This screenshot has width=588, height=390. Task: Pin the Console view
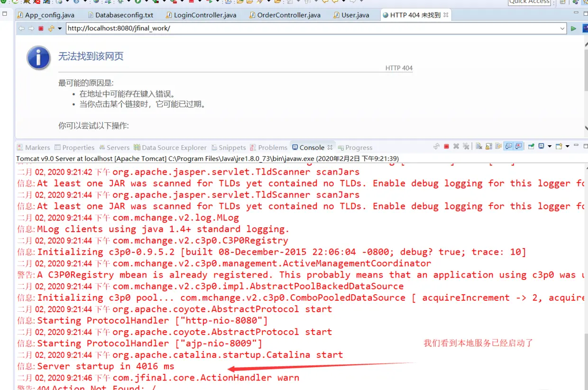[532, 146]
